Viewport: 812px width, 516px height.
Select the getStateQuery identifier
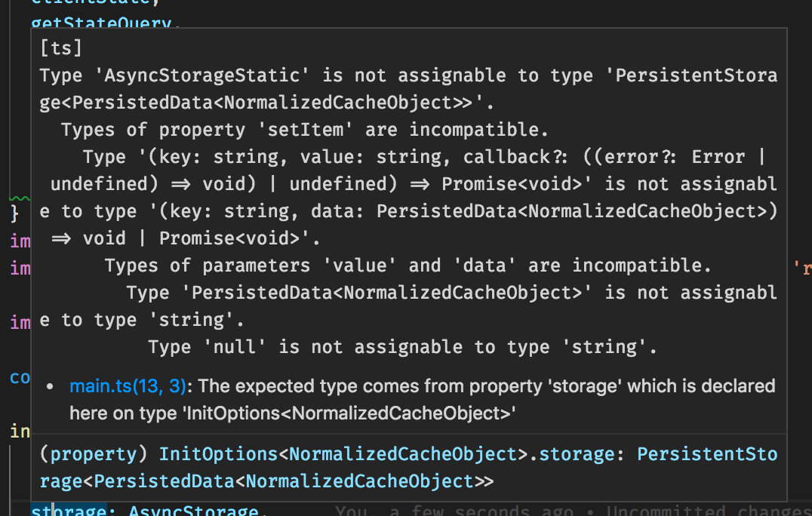click(x=99, y=23)
